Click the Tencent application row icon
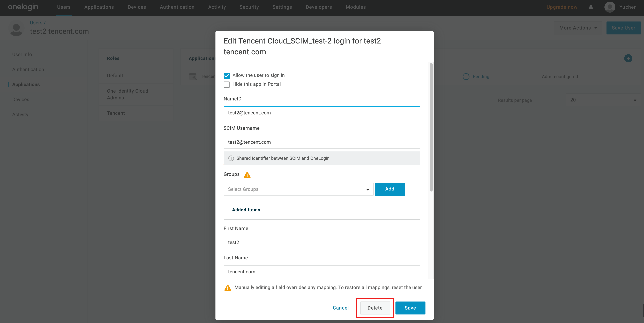The height and width of the screenshot is (323, 644). tap(193, 77)
